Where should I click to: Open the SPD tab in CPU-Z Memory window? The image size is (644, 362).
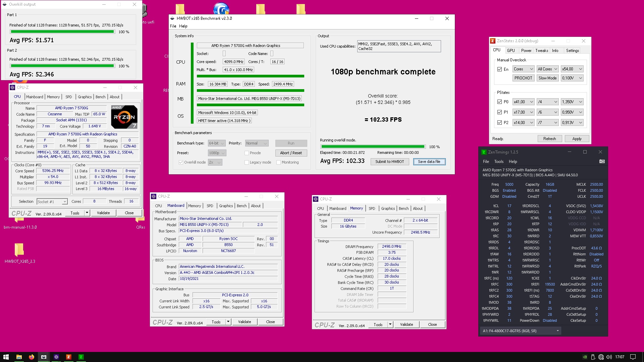(x=372, y=208)
